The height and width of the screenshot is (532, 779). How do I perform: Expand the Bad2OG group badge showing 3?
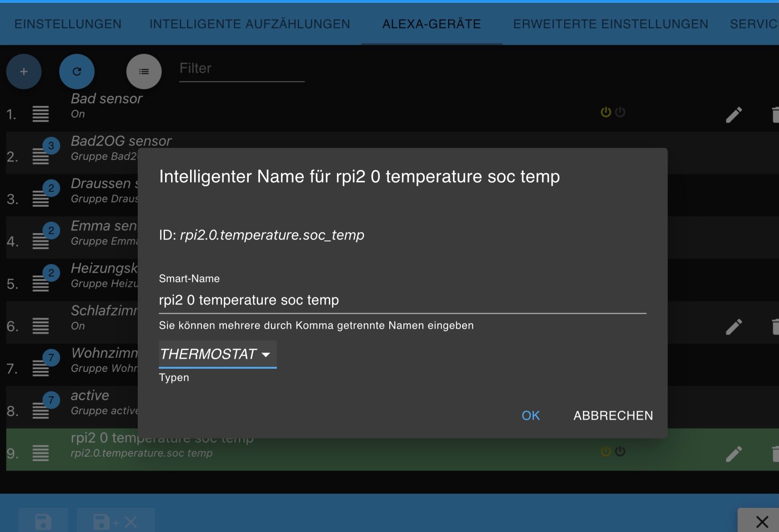pyautogui.click(x=51, y=146)
